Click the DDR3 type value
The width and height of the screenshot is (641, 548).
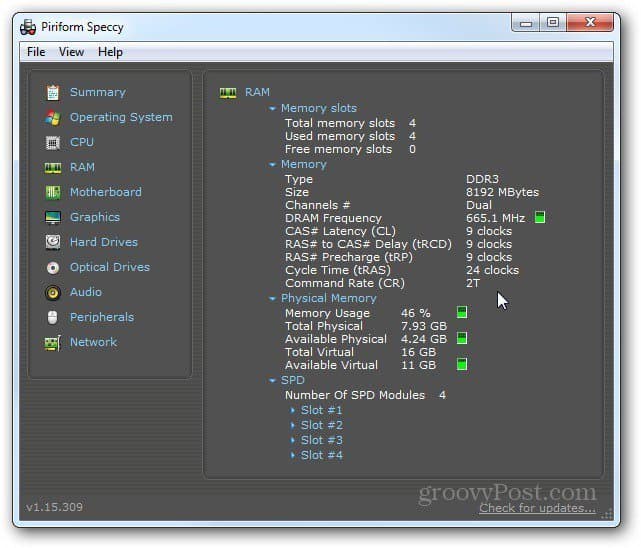point(482,179)
